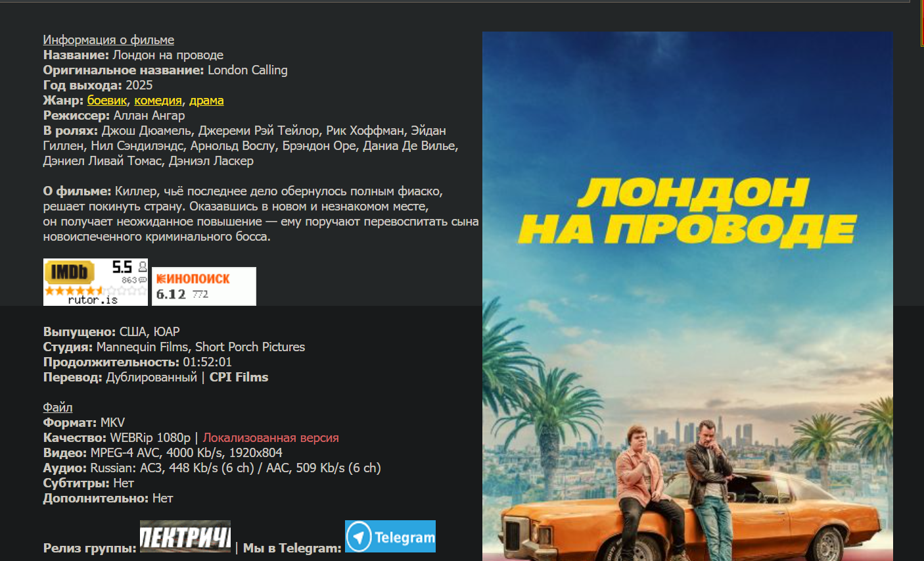This screenshot has width=924, height=561.
Task: Click the Информация о фильме heading
Action: tap(108, 39)
